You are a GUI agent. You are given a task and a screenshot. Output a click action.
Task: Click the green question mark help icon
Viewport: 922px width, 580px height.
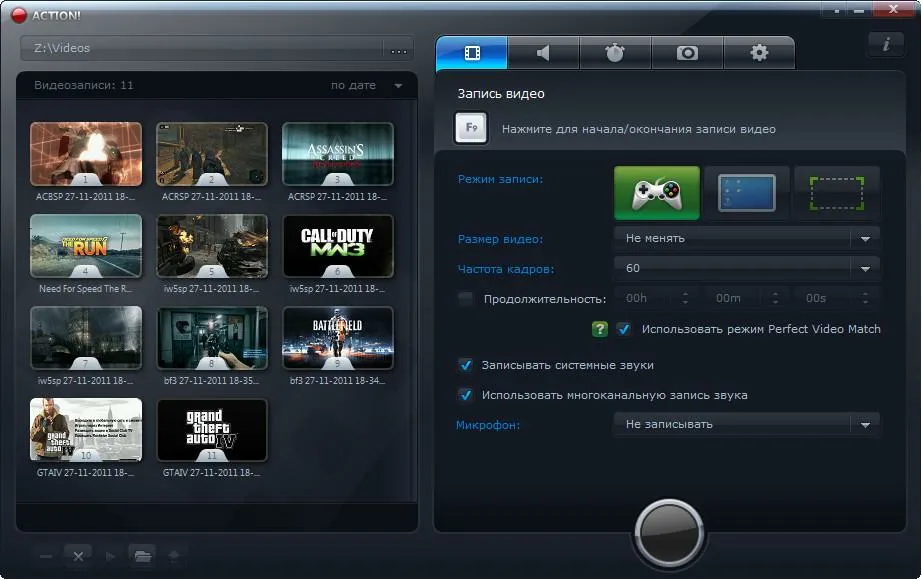click(600, 329)
